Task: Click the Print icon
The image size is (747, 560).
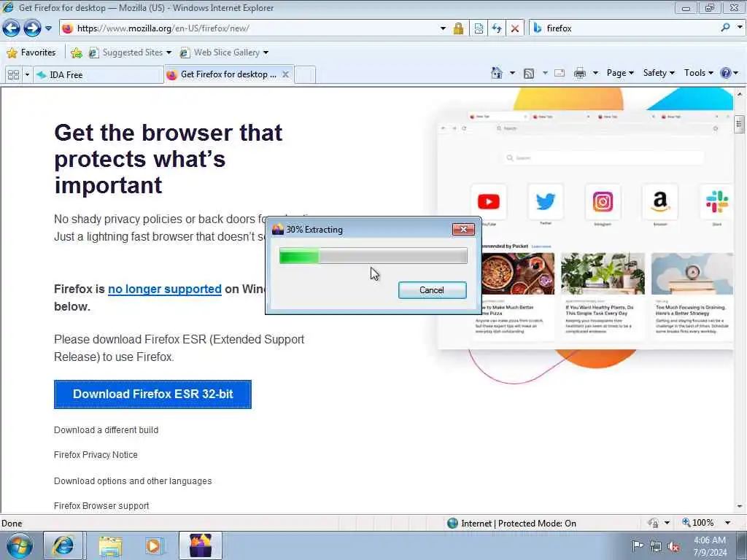Action: pyautogui.click(x=580, y=74)
